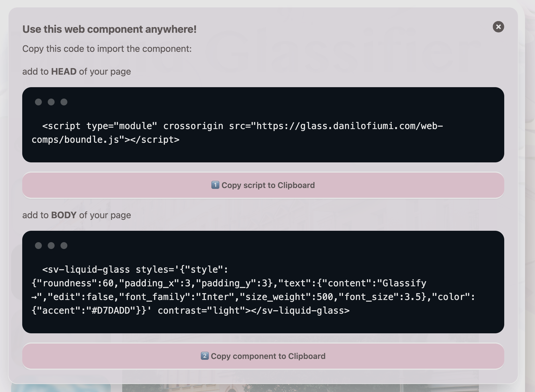Click the sv-liquid-glass code block
Screen dimensions: 535x392
pos(263,282)
